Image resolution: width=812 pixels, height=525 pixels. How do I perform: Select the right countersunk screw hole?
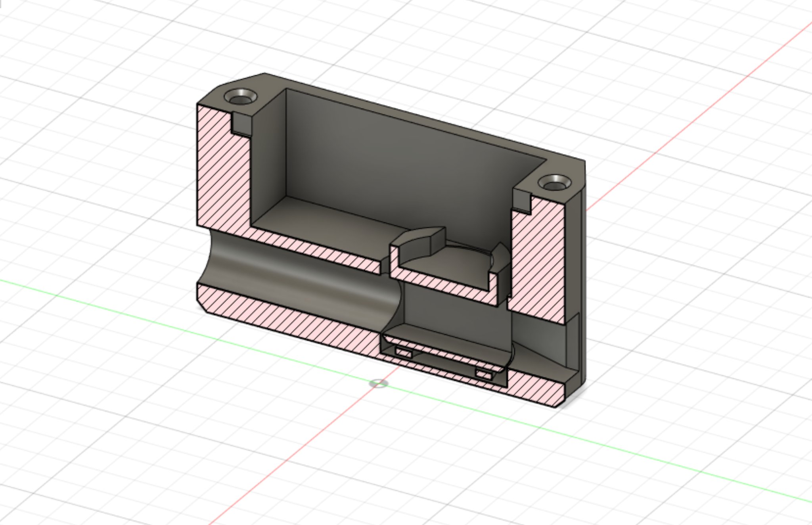[554, 184]
